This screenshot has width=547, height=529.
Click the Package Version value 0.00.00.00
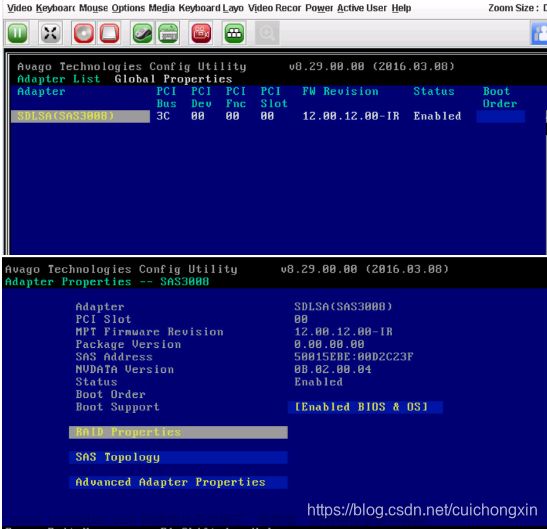(x=329, y=344)
